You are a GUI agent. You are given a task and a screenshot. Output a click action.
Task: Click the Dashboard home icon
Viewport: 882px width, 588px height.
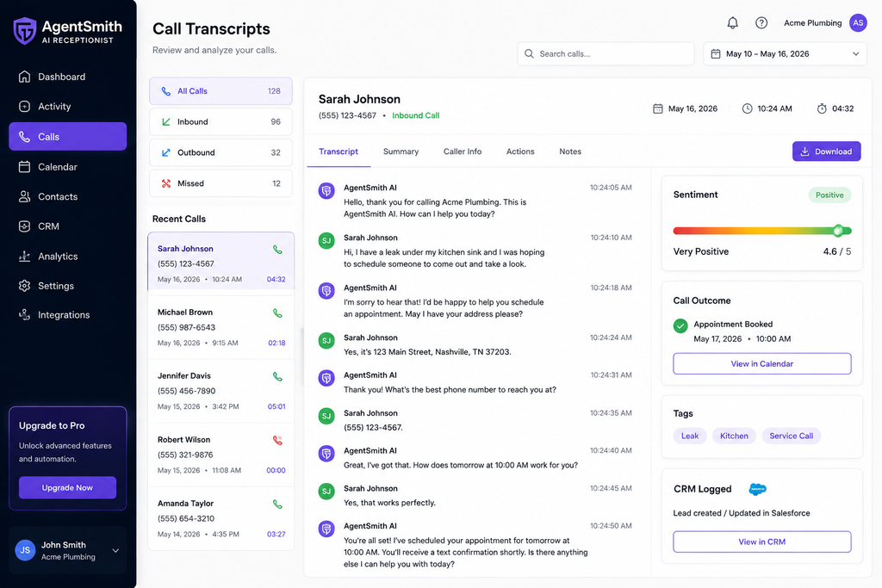tap(24, 77)
